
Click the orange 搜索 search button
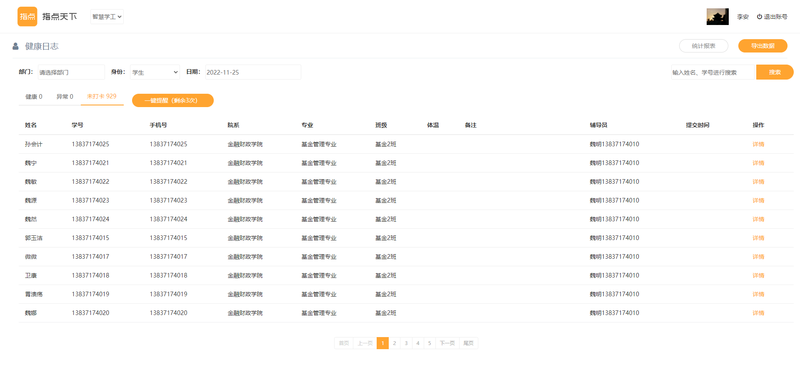tap(774, 72)
